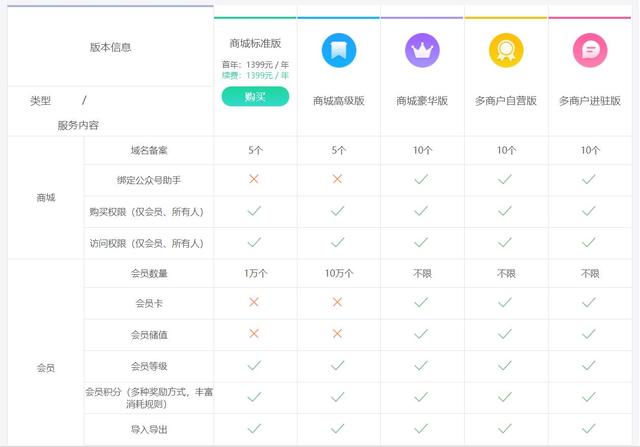This screenshot has width=640, height=447.
Task: Click 多商户进驻版's checkmark for 导入导出
Action: [x=589, y=428]
